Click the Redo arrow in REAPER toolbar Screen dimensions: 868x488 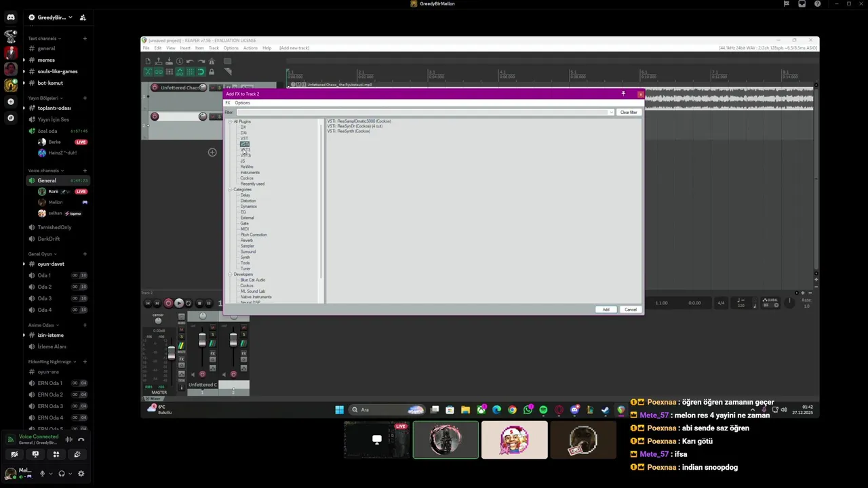click(x=201, y=61)
